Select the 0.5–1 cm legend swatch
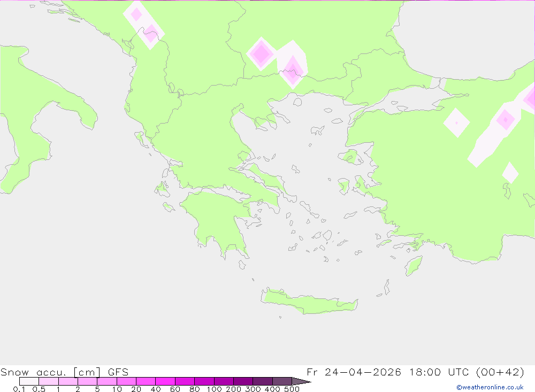The height and width of the screenshot is (392, 535). coord(49,381)
